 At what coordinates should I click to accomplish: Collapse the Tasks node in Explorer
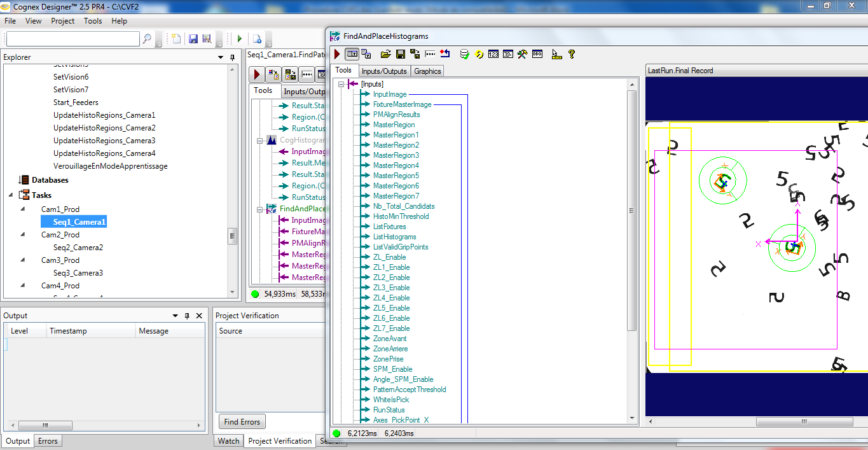11,195
